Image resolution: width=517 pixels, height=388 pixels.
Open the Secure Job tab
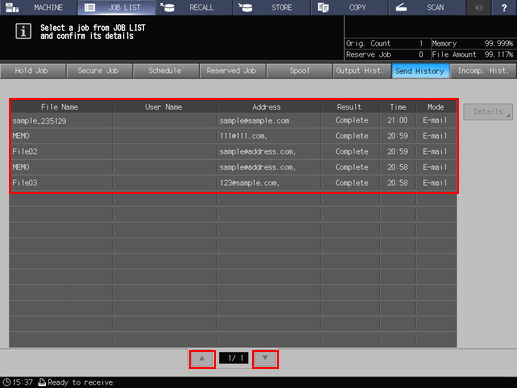(99, 71)
